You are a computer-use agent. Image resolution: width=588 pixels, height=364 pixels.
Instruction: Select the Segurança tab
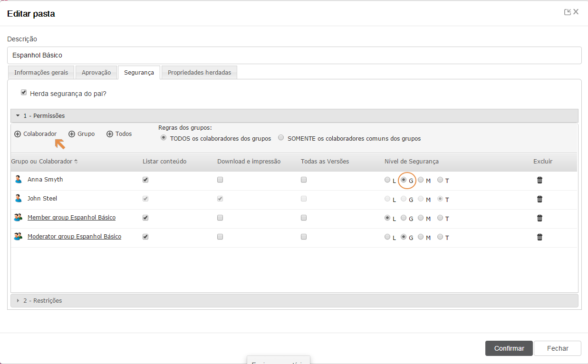pyautogui.click(x=139, y=73)
